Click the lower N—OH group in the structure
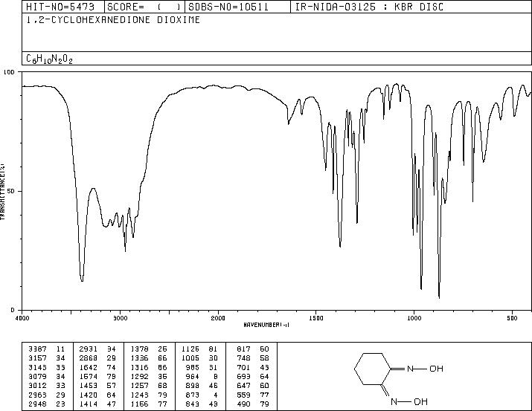The image size is (532, 411). tap(408, 402)
